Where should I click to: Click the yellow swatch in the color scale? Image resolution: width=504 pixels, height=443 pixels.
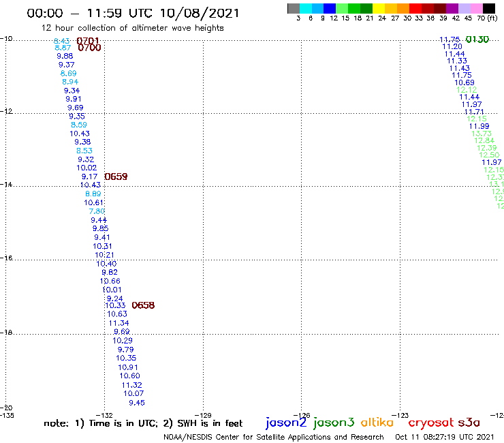click(379, 8)
